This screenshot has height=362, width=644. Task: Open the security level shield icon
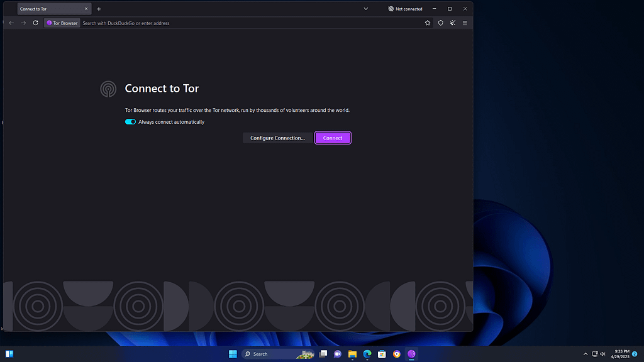441,23
